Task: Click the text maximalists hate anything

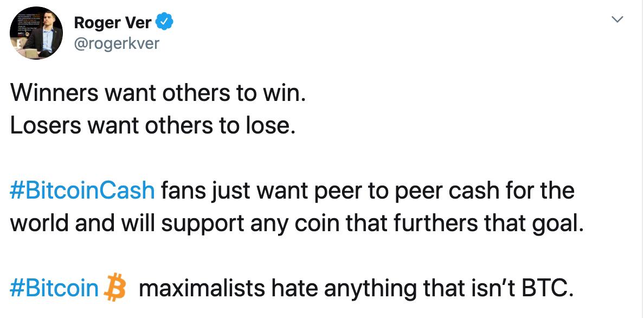Action: tap(271, 288)
